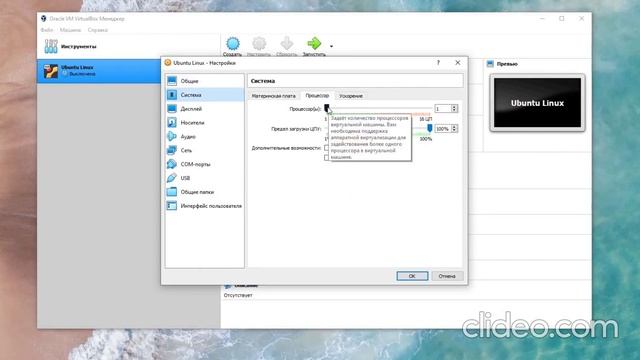Open the Машина menu
Viewport: 640px width, 360px height.
[70, 30]
